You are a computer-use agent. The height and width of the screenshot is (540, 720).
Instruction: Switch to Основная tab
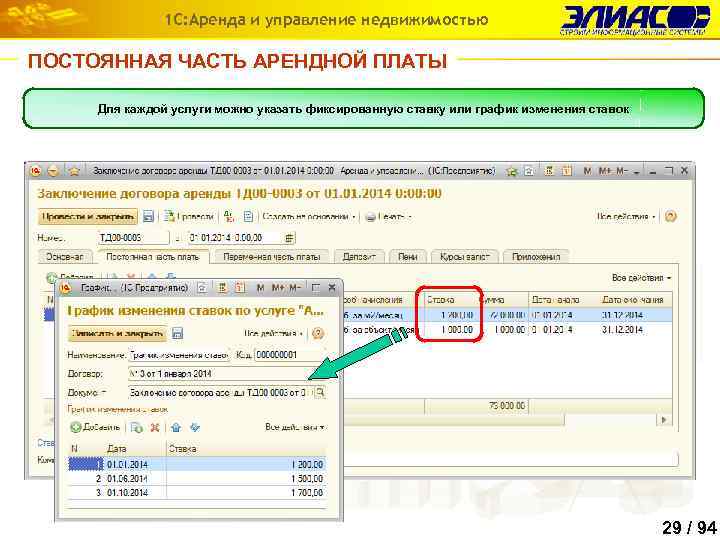[x=65, y=257]
